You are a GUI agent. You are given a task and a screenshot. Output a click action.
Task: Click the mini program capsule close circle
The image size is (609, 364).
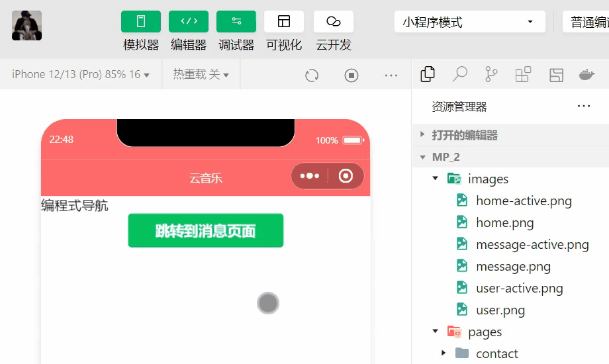point(346,176)
